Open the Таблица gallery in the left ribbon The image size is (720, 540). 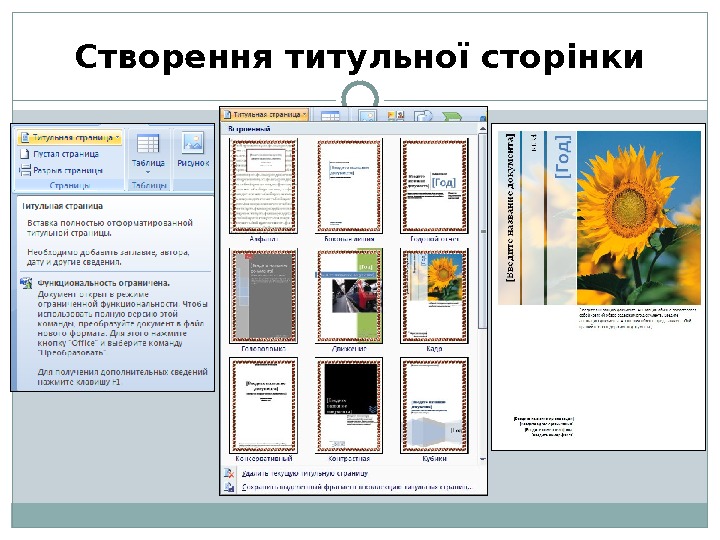[148, 154]
